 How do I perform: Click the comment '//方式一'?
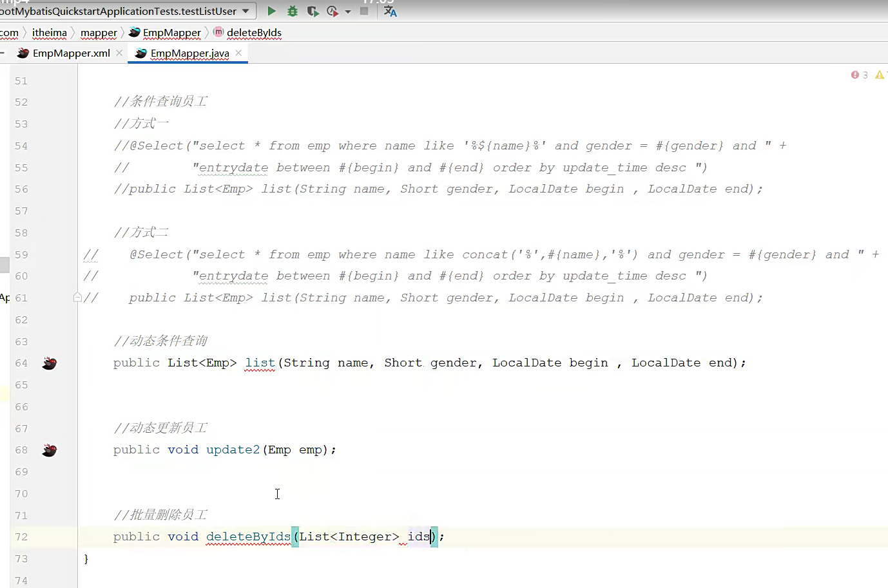[x=141, y=123]
